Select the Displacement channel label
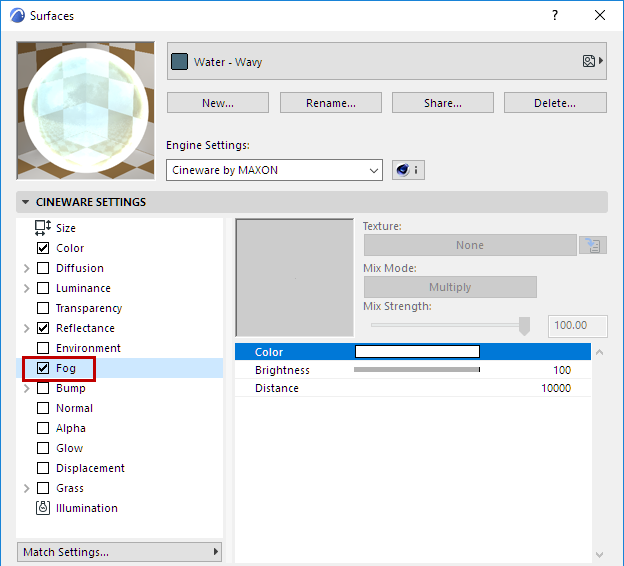This screenshot has height=566, width=624. (90, 468)
